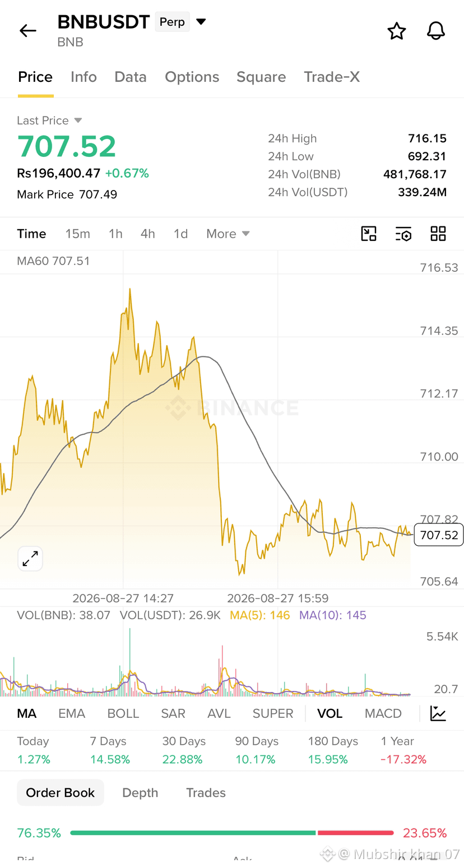Click the 30 Days 22.88% performance
This screenshot has height=868, width=464.
click(x=184, y=750)
